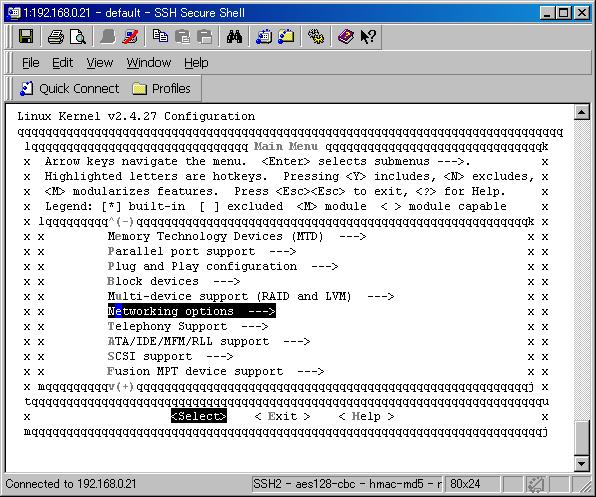Click the terminal scrollbar up arrow
Viewport: 596px width, 497px height.
coord(582,112)
